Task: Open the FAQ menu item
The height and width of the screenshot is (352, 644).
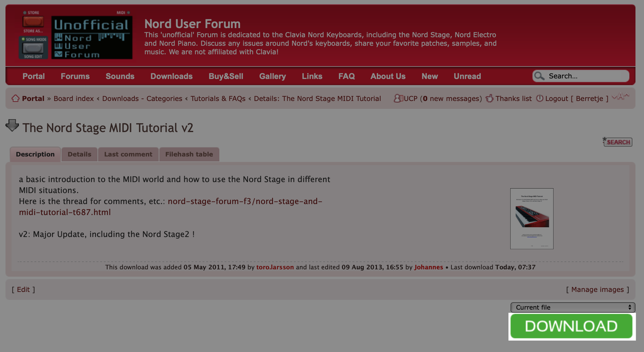Action: click(347, 76)
